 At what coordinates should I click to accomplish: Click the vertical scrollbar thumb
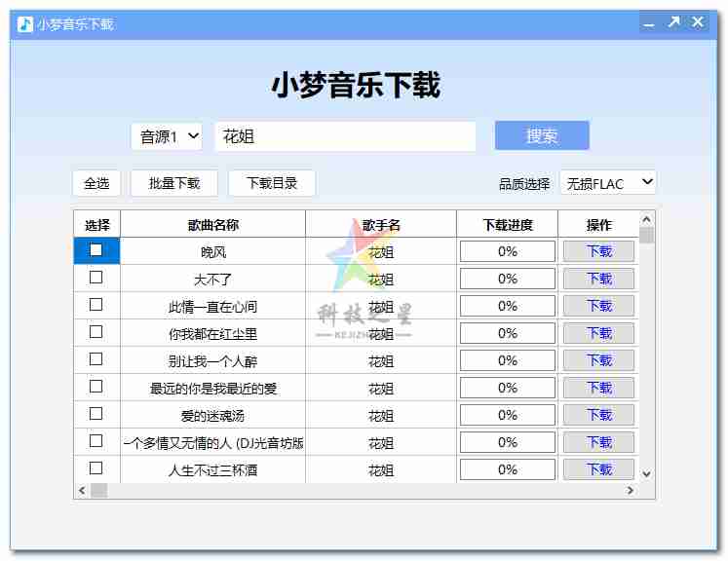(x=646, y=235)
